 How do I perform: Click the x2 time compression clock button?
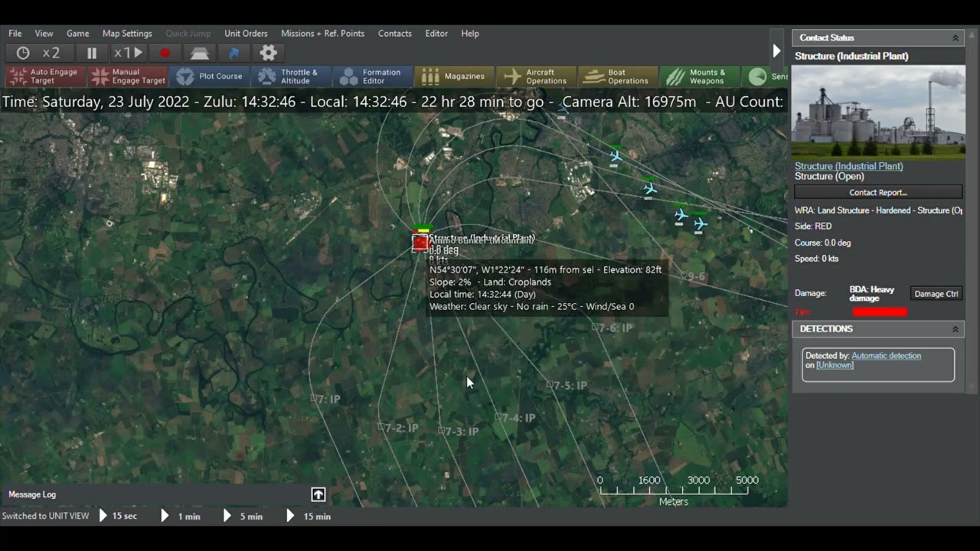(39, 53)
